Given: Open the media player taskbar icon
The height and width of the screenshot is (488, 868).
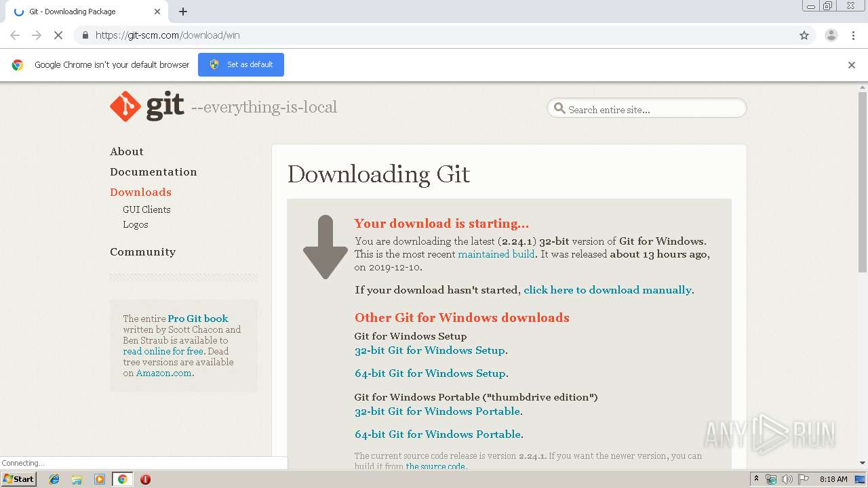Looking at the screenshot, I should pos(100,479).
